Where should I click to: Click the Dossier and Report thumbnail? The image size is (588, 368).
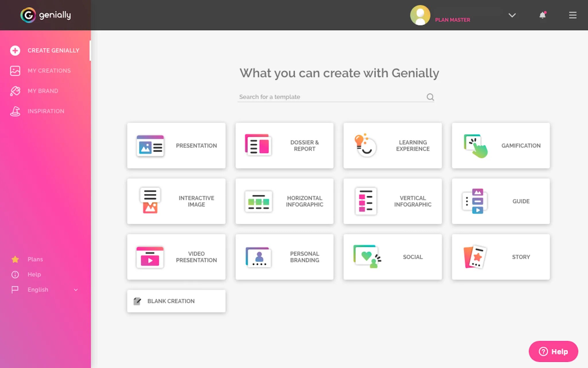pos(285,145)
